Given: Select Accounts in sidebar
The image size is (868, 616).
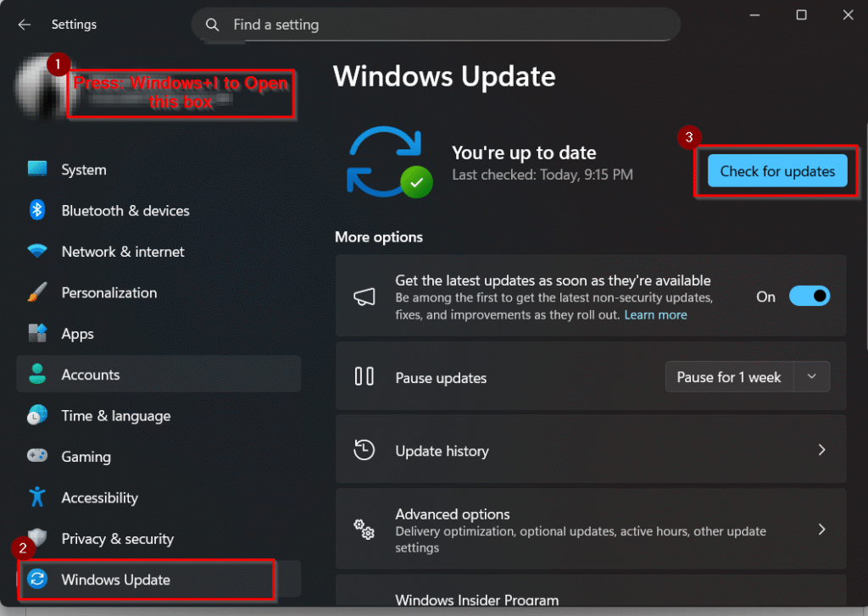Looking at the screenshot, I should coord(159,375).
